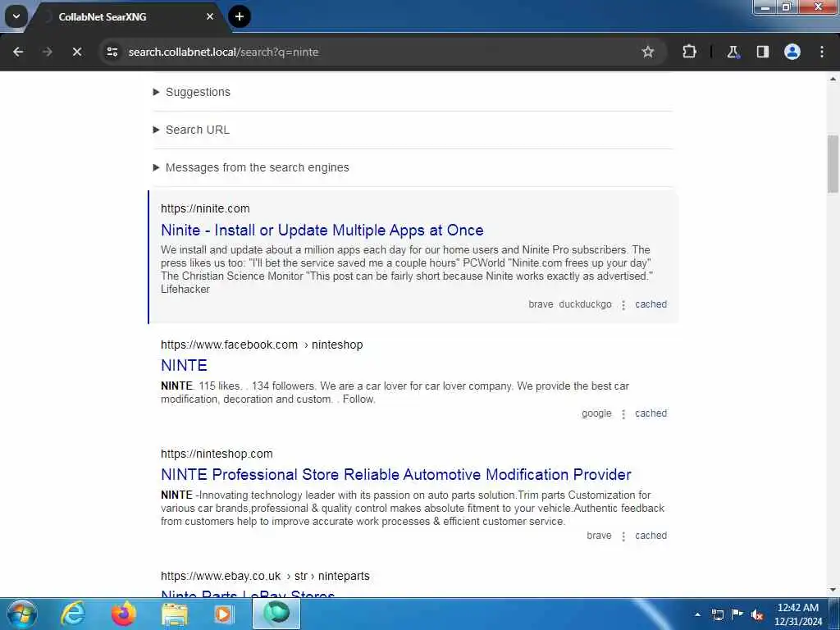Click the ebay.co.uk ninteparts URL

click(265, 577)
